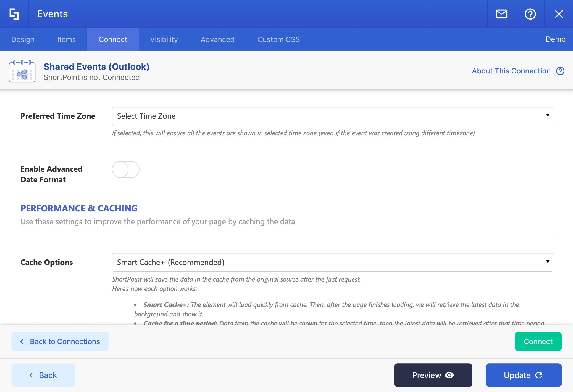Open the Visibility tab
Viewport: 573px width, 392px height.
tap(164, 39)
